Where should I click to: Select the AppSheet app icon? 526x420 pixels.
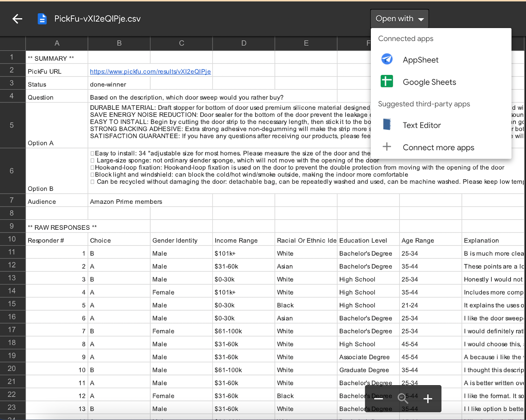click(387, 59)
